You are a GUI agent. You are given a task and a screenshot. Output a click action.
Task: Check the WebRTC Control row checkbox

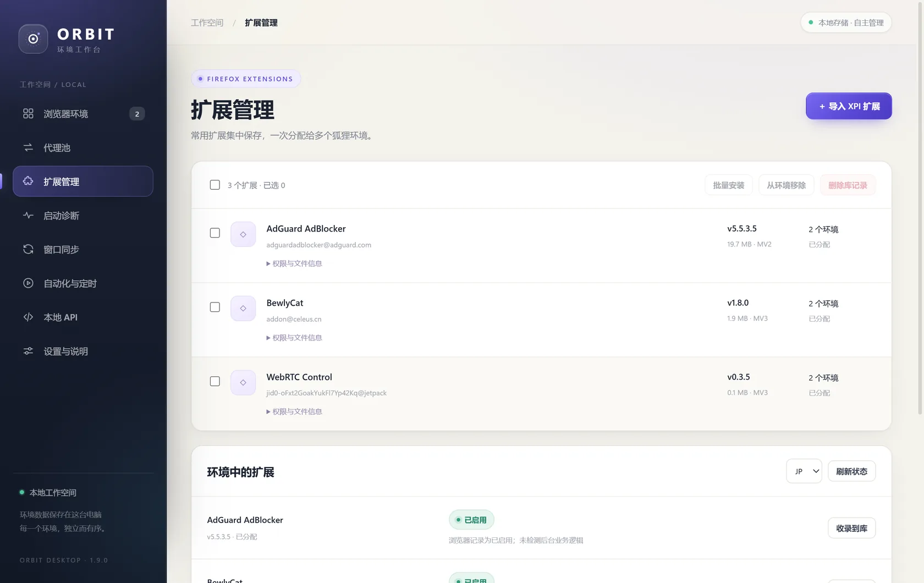click(x=215, y=381)
